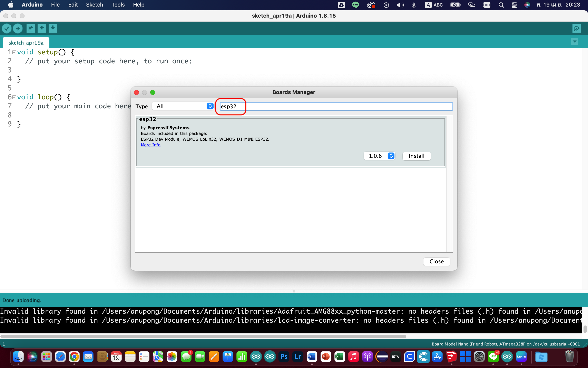Click the horizontal console scrollbar

[203, 336]
